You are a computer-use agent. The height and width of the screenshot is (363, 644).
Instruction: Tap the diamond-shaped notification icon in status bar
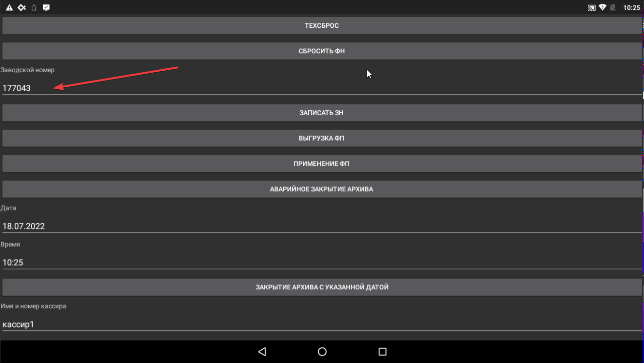click(x=21, y=8)
